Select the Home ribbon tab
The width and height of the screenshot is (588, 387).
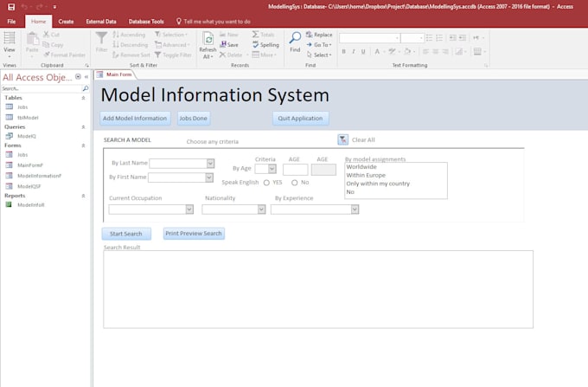click(38, 22)
